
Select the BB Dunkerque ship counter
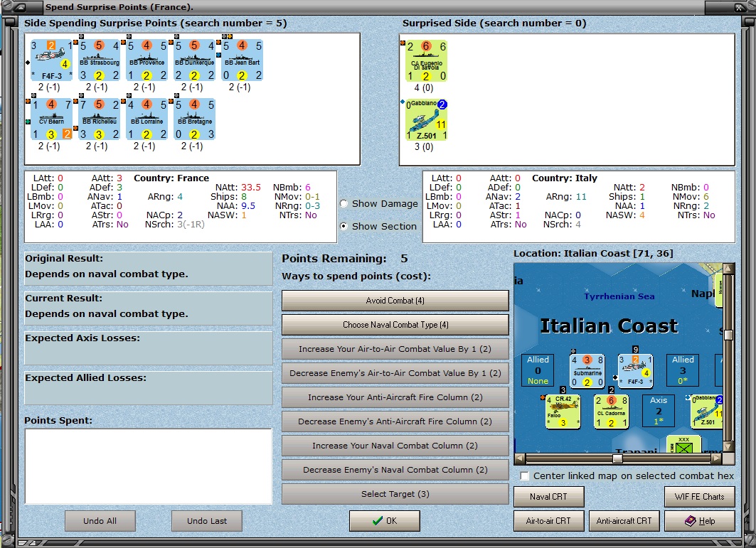click(195, 60)
